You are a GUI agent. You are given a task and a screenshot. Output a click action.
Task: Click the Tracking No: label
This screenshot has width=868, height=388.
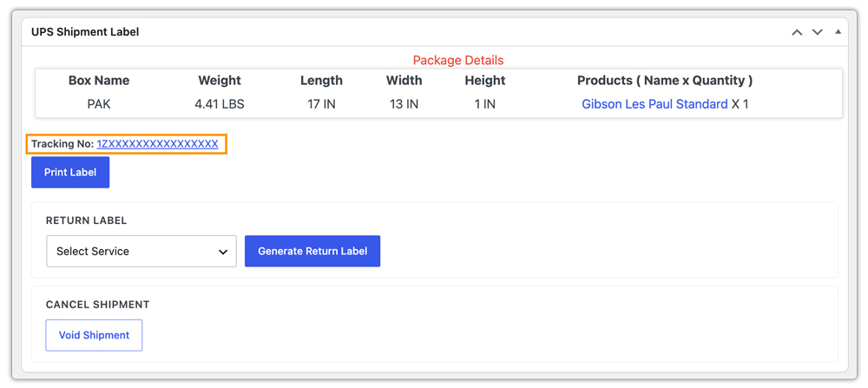[x=62, y=144]
